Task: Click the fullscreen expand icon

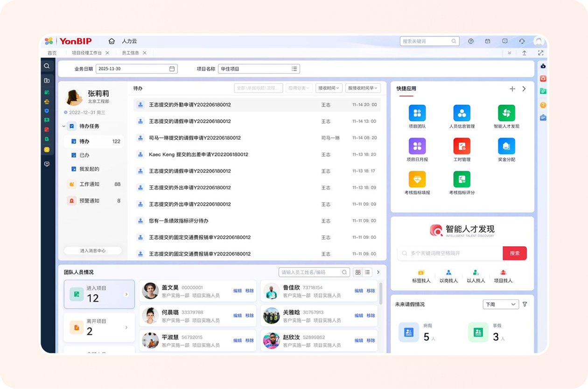Action: coord(540,53)
